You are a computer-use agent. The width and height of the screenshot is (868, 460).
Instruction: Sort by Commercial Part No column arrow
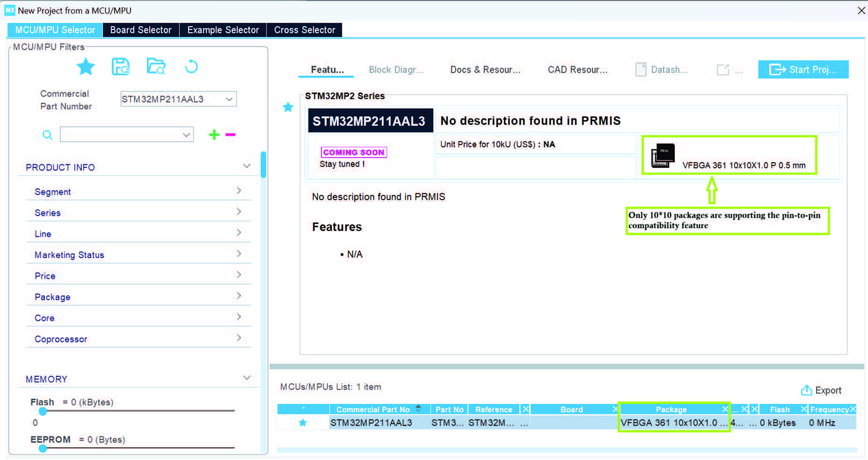click(x=418, y=408)
